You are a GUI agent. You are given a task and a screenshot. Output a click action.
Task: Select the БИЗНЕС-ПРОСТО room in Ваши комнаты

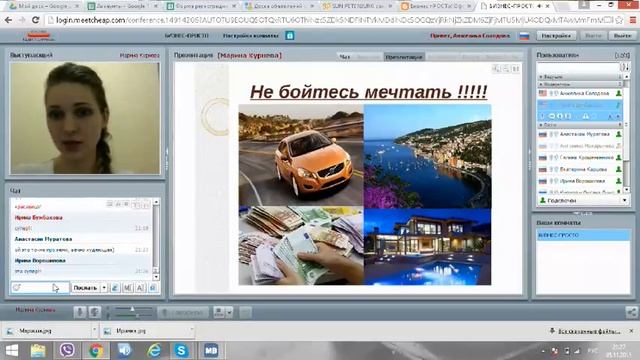[583, 235]
